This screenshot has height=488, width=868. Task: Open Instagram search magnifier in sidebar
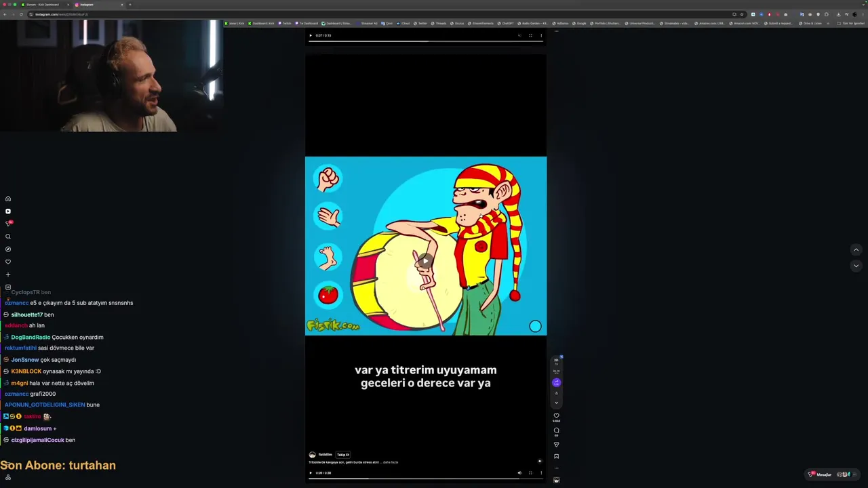point(8,237)
